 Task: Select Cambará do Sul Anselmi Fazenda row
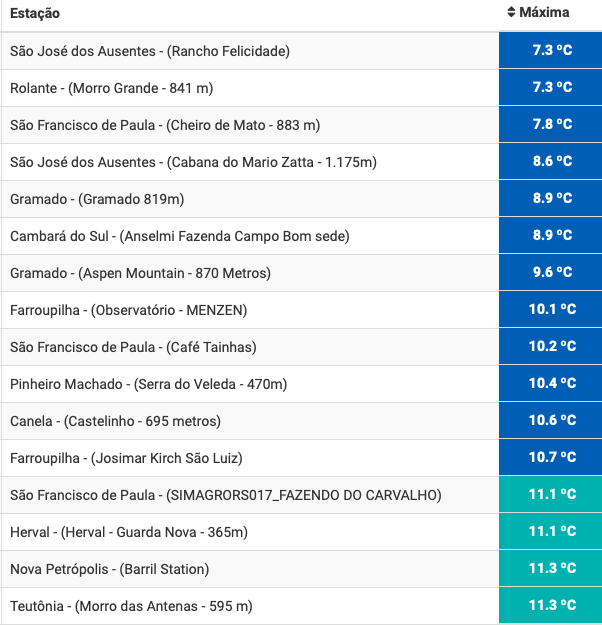[301, 236]
